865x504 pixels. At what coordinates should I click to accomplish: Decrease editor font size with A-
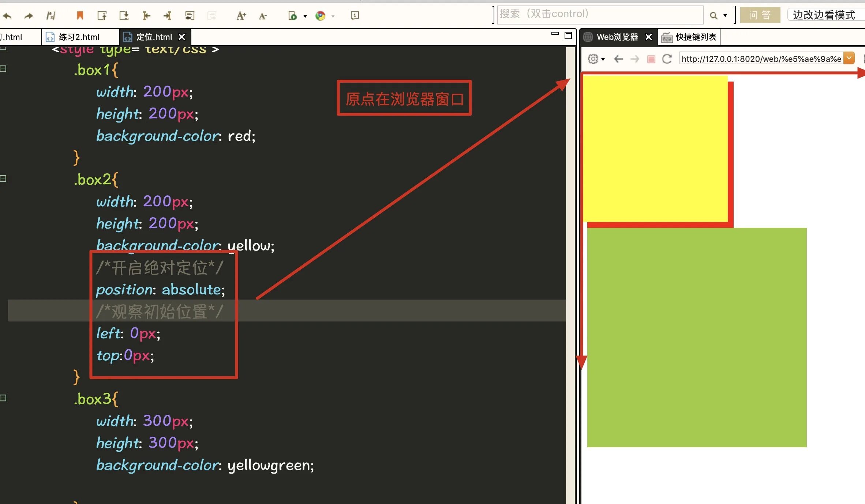[x=262, y=16]
